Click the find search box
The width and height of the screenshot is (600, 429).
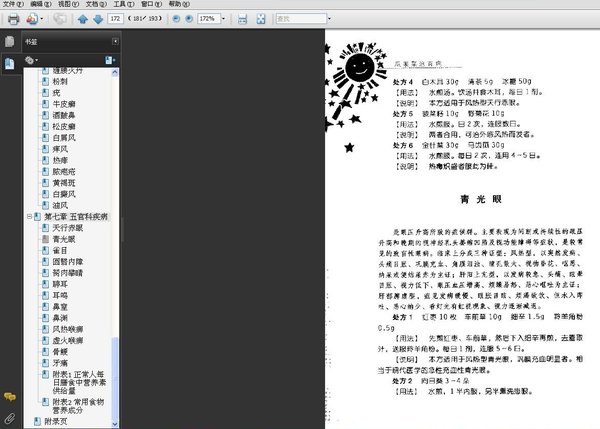(x=301, y=18)
